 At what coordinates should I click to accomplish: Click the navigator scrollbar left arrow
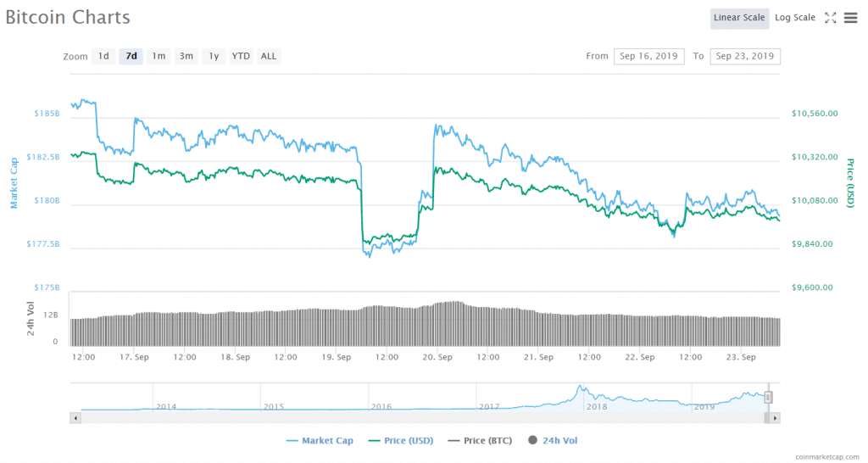75,418
